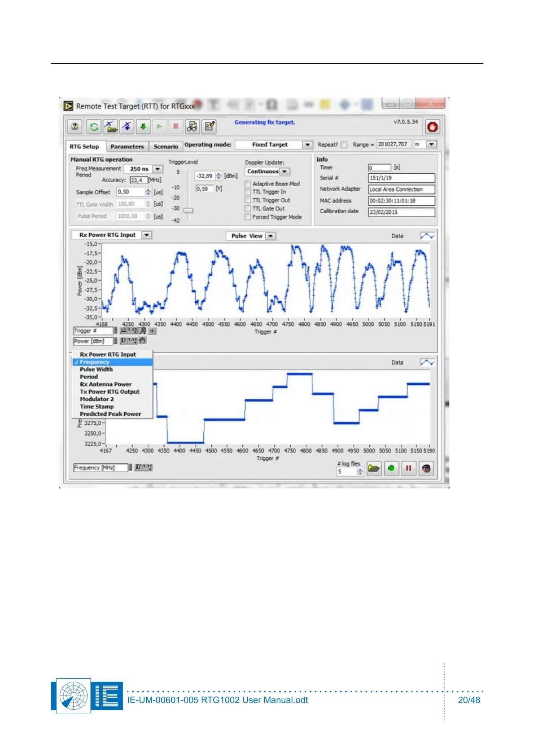This screenshot has width=534, height=756.
Task: Enable Adaptive Beam Mod checkbox
Action: [x=248, y=184]
